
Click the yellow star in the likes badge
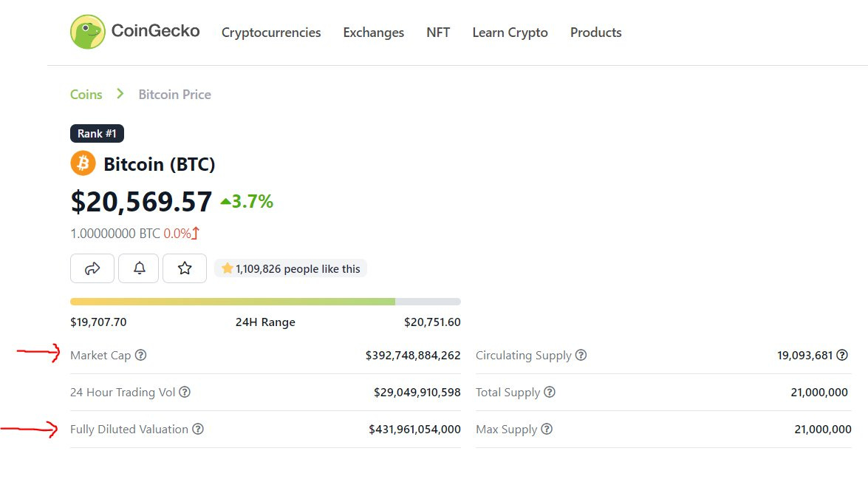click(x=227, y=268)
